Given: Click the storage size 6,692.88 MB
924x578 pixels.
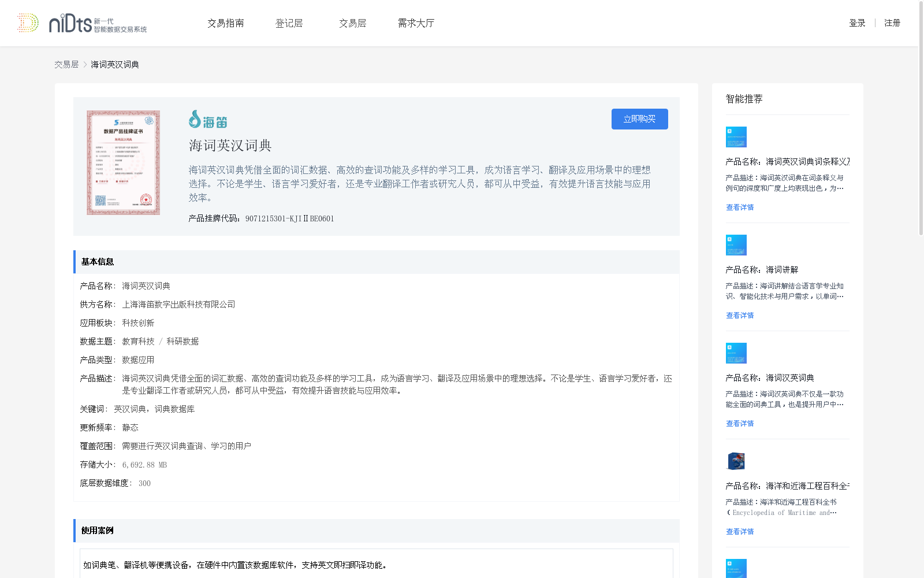Looking at the screenshot, I should 144,465.
